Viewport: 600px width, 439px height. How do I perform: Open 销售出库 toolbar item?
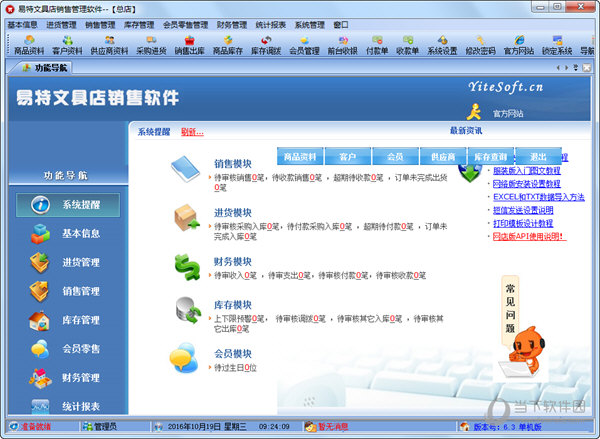coord(189,45)
